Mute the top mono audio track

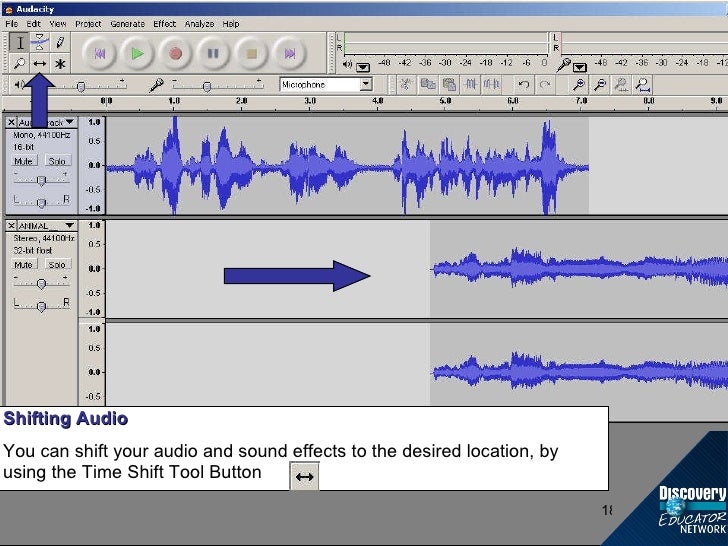point(24,161)
